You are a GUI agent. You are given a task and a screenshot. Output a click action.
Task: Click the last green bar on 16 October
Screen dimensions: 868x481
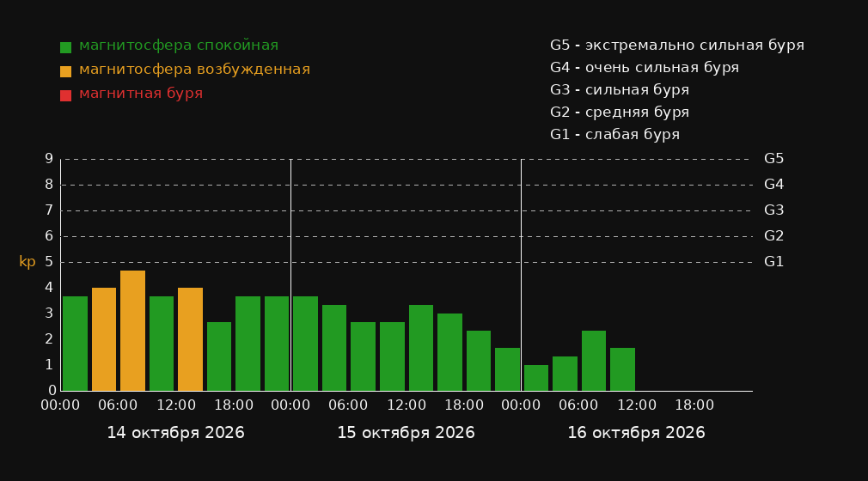[x=623, y=369]
